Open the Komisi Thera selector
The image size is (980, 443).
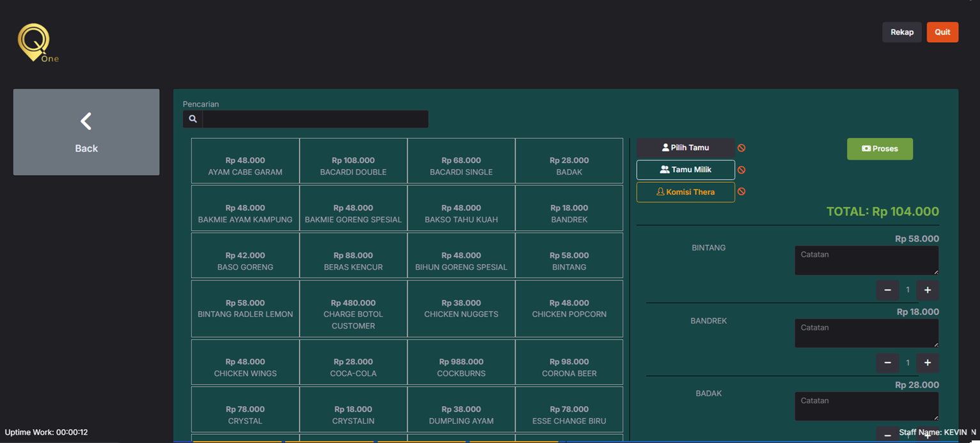(685, 192)
